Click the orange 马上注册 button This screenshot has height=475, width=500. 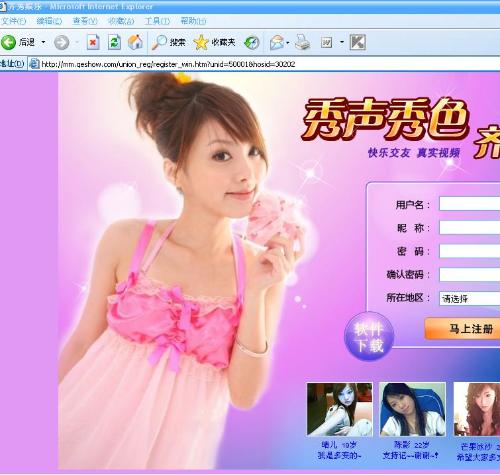click(x=463, y=329)
